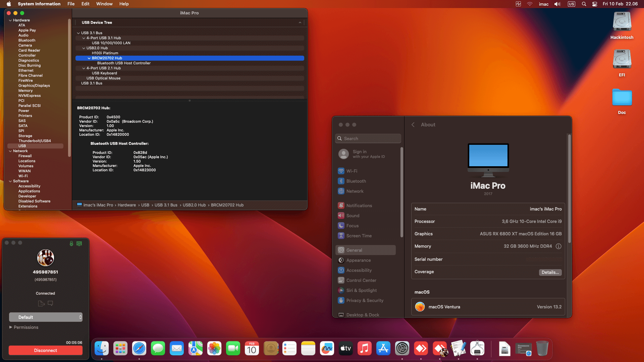644x362 pixels.
Task: Launch App Store from the Dock
Action: (x=383, y=349)
